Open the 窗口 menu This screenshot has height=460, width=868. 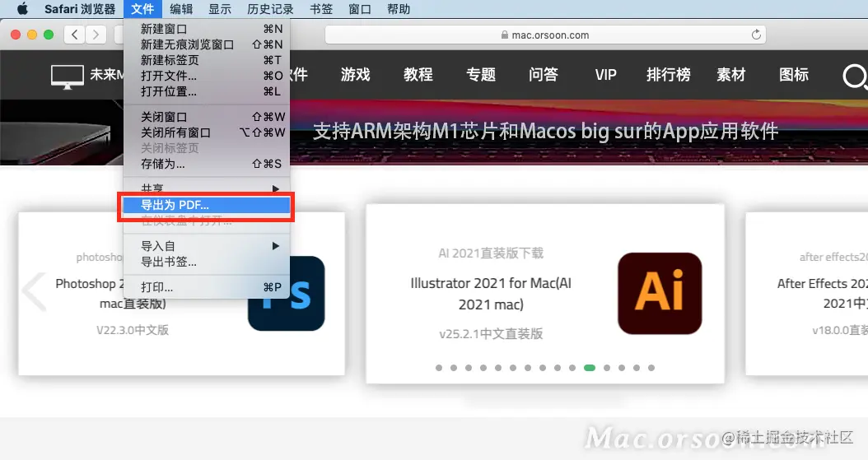point(360,9)
